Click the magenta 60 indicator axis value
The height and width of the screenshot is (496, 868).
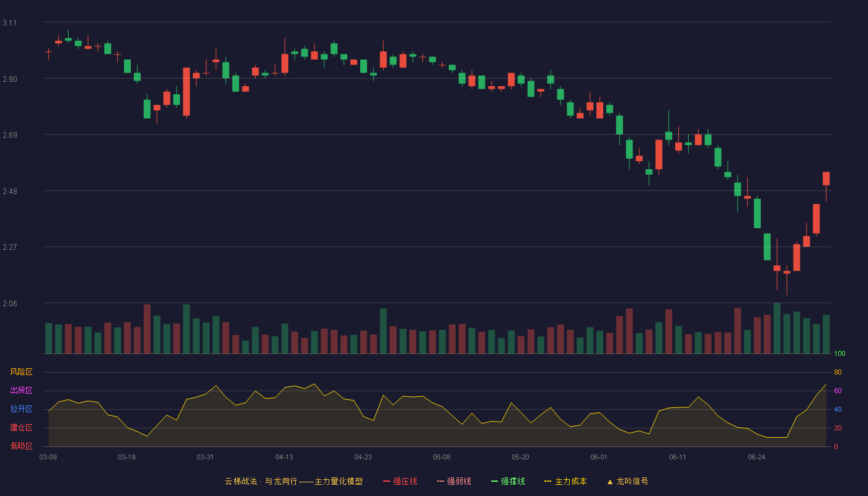[x=838, y=391]
